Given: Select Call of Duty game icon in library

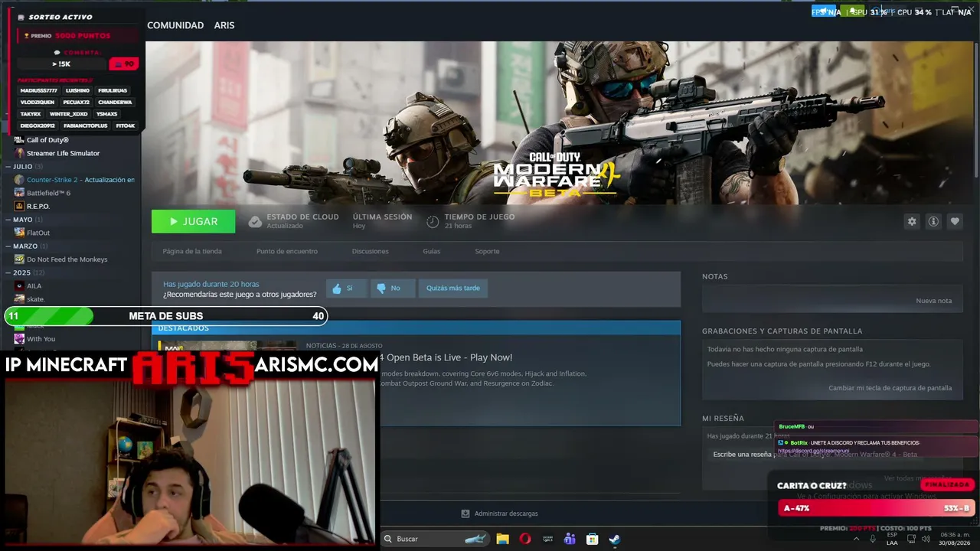Looking at the screenshot, I should (19, 140).
